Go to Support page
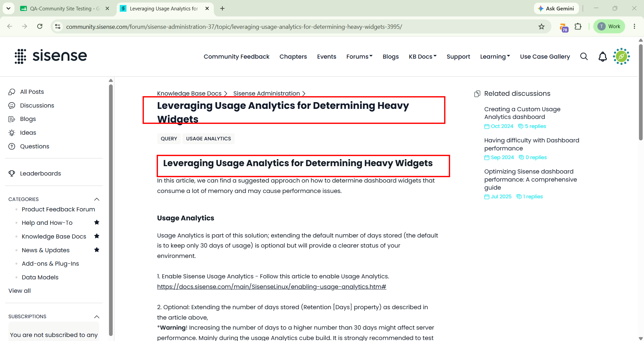The width and height of the screenshot is (644, 341). coord(458,57)
